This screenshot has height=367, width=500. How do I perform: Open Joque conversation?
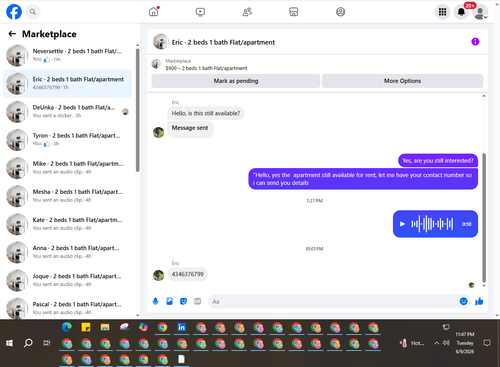(67, 280)
